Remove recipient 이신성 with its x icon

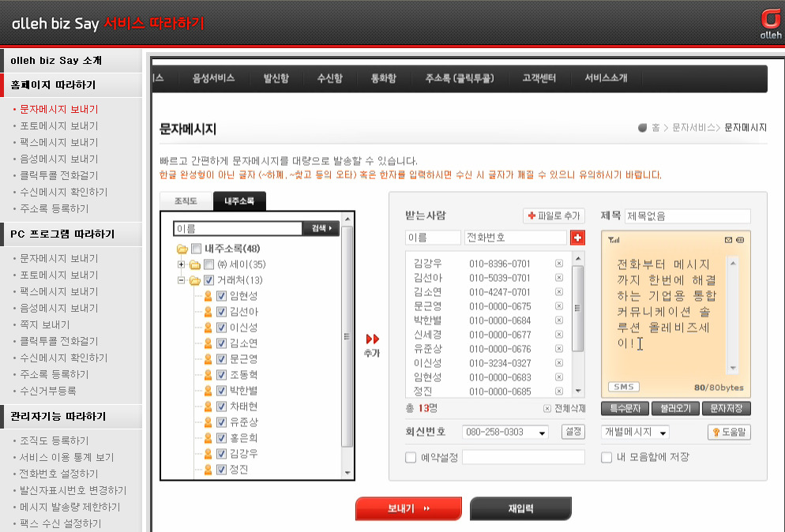click(559, 363)
